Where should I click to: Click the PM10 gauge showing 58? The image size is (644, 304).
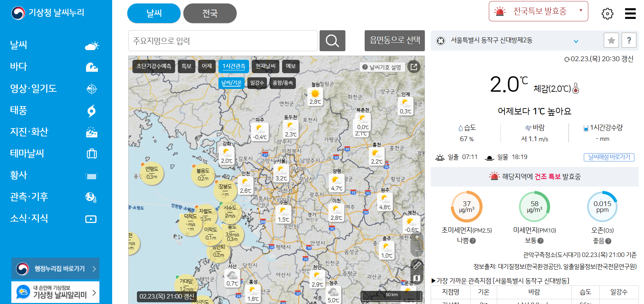[x=534, y=207]
